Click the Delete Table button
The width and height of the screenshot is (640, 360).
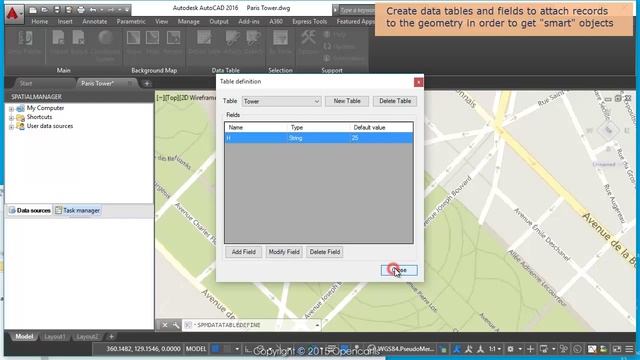(x=395, y=101)
